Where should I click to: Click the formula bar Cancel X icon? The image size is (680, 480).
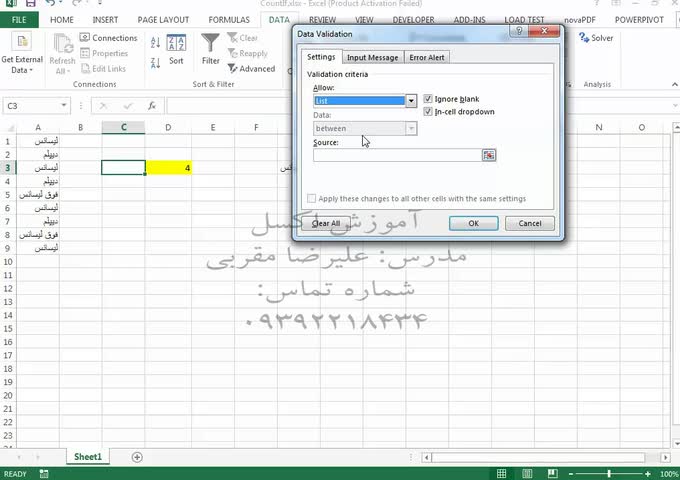[103, 106]
